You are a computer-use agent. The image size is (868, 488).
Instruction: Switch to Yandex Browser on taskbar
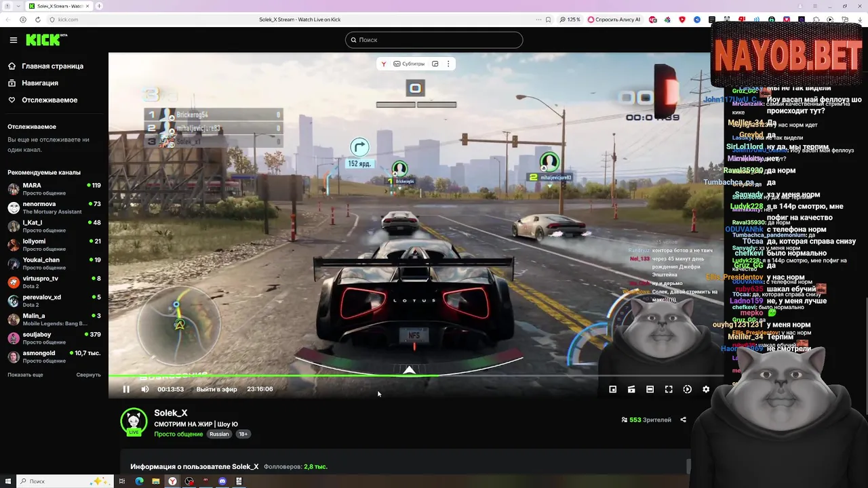[172, 481]
